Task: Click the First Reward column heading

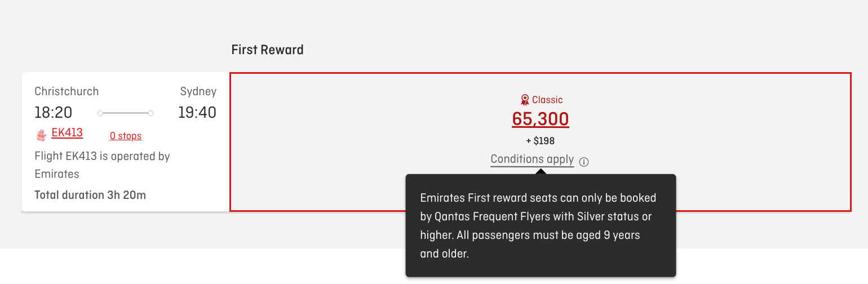Action: tap(267, 50)
